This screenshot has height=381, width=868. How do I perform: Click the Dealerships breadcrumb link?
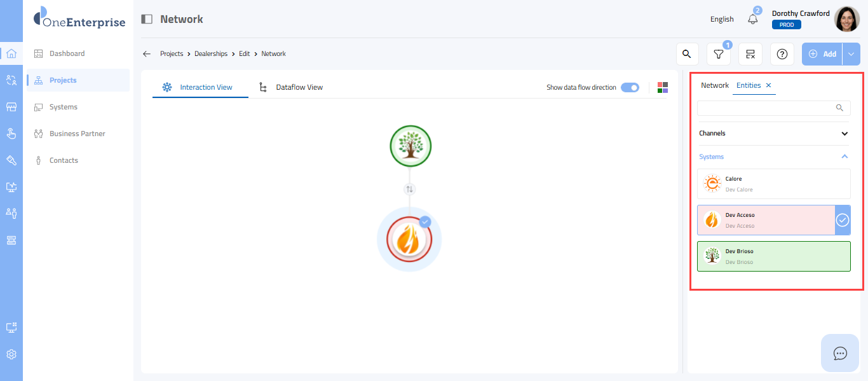point(210,54)
